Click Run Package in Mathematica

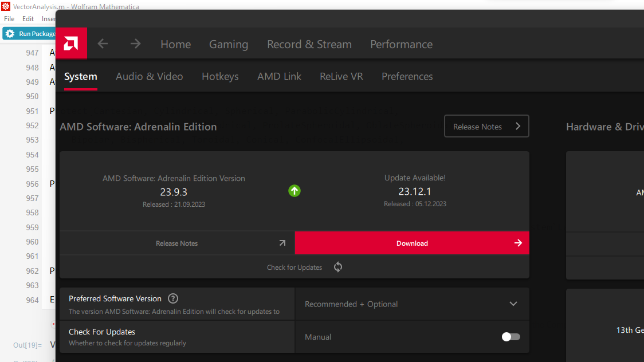pos(29,34)
